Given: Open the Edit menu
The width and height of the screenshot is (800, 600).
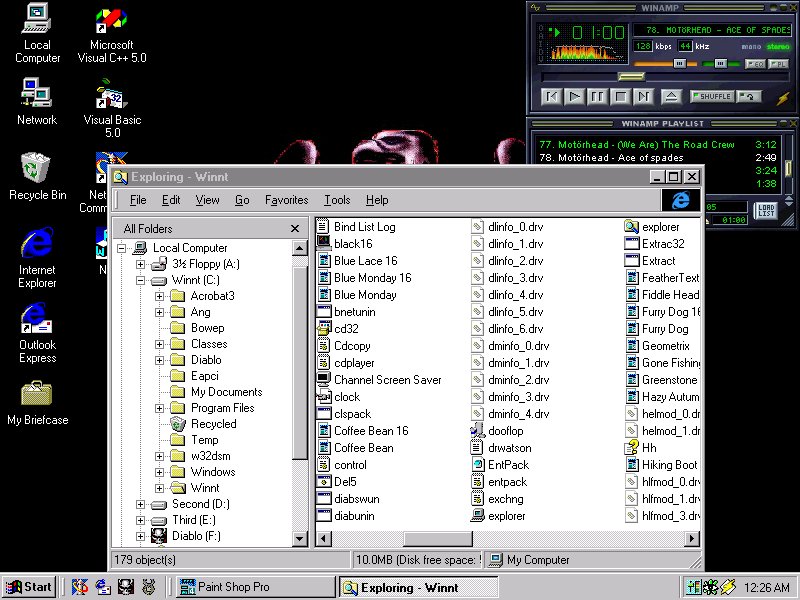Looking at the screenshot, I should tap(171, 200).
